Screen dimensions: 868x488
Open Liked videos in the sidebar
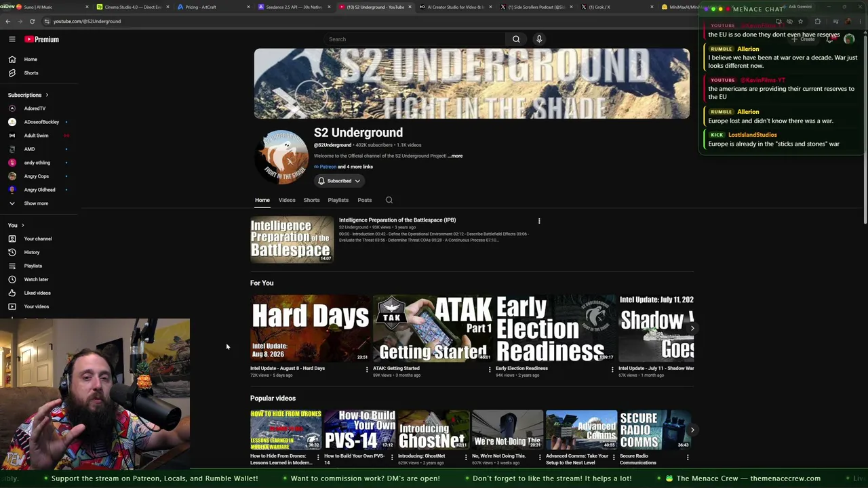[39, 293]
